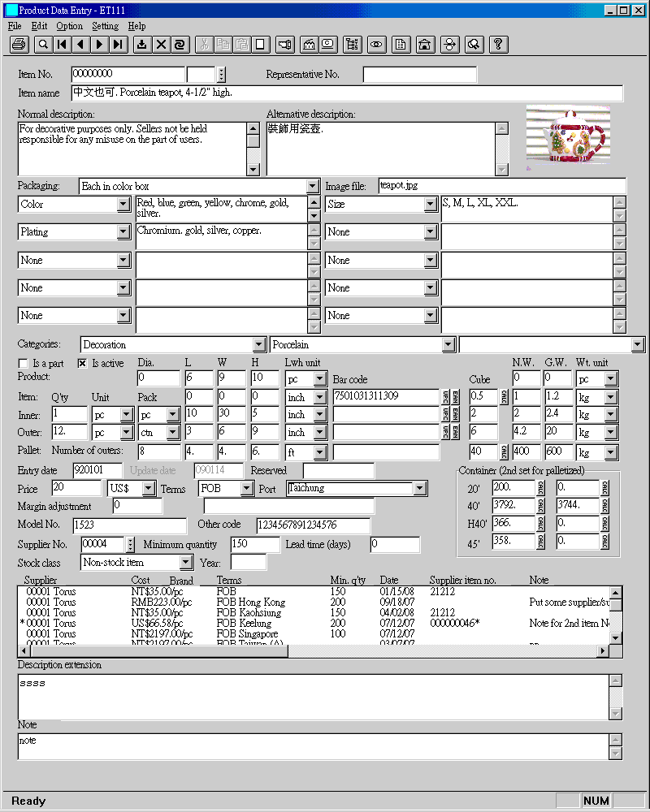Open the Taichung port dropdown
Image resolution: width=650 pixels, height=812 pixels.
420,488
